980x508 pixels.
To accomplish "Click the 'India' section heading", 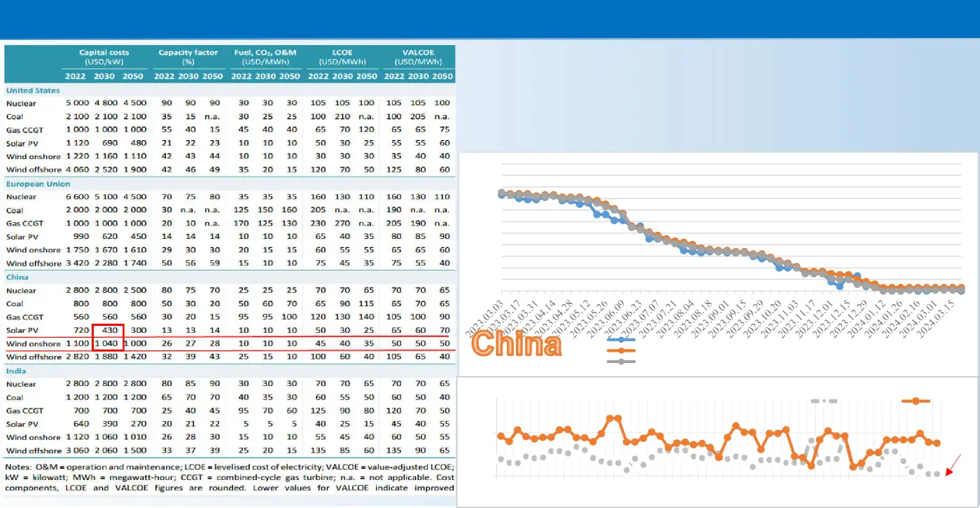I will click(x=16, y=371).
